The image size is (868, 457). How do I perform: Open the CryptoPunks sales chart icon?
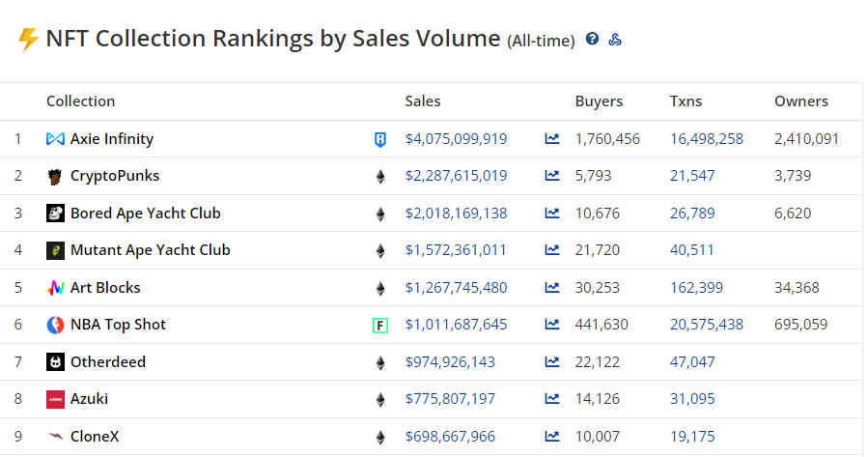[x=552, y=176]
